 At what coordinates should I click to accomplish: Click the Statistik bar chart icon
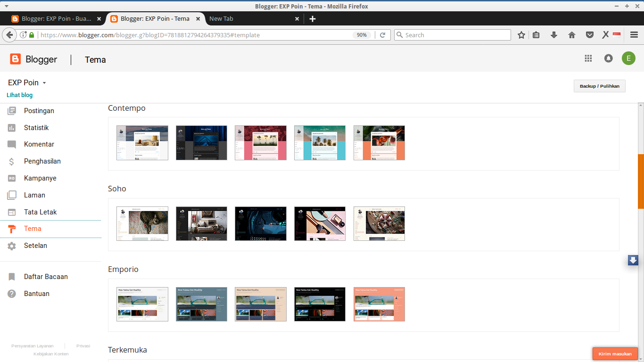tap(12, 128)
